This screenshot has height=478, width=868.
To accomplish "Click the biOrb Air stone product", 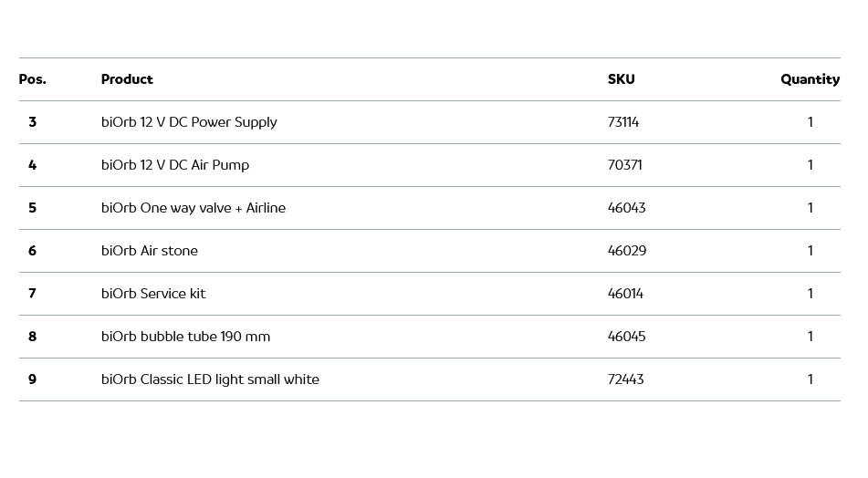I will pos(150,251).
